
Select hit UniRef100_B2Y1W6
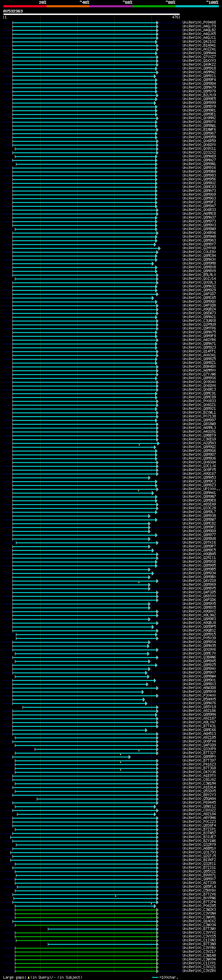click(x=199, y=841)
